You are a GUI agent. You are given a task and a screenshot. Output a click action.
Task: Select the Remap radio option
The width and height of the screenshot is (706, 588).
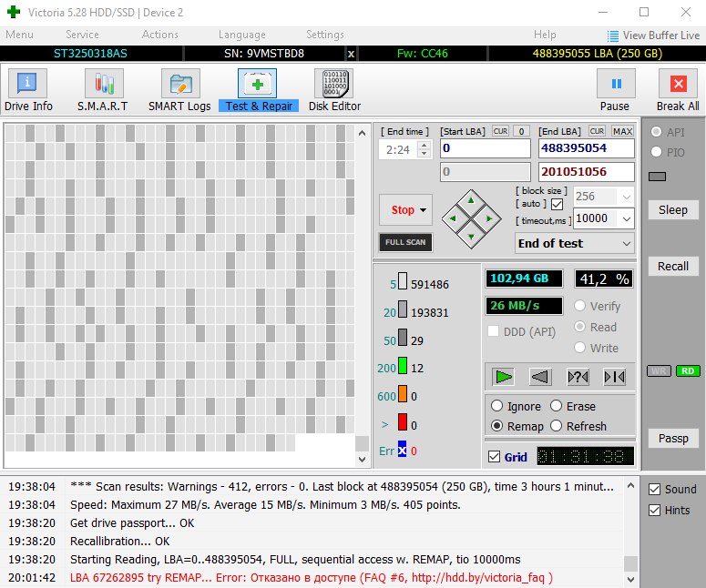point(496,426)
